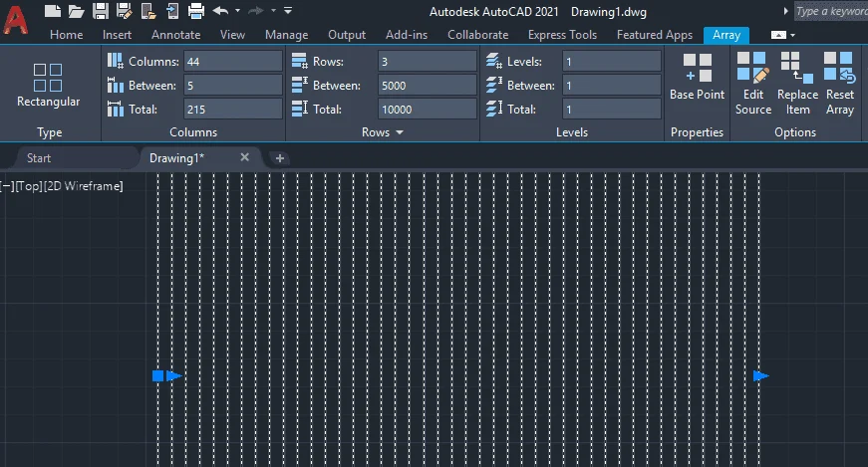This screenshot has height=467, width=868.
Task: Open the Add-ins ribbon tab
Action: 407,34
